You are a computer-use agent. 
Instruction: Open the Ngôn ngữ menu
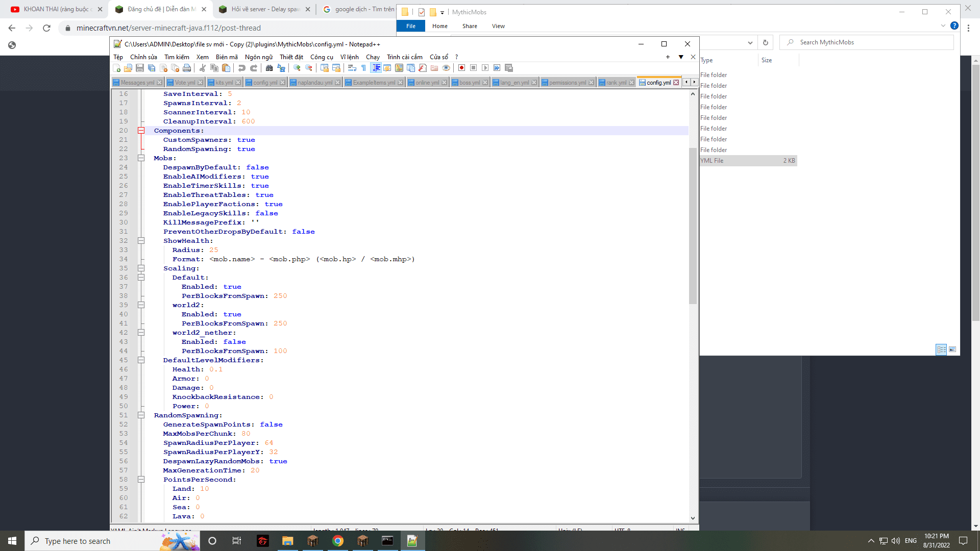tap(258, 57)
